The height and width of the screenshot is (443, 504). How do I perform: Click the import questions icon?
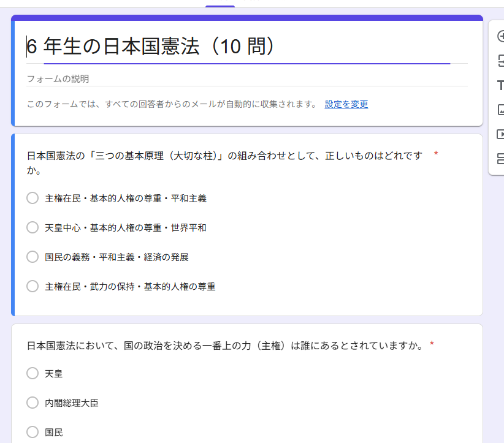pos(501,61)
